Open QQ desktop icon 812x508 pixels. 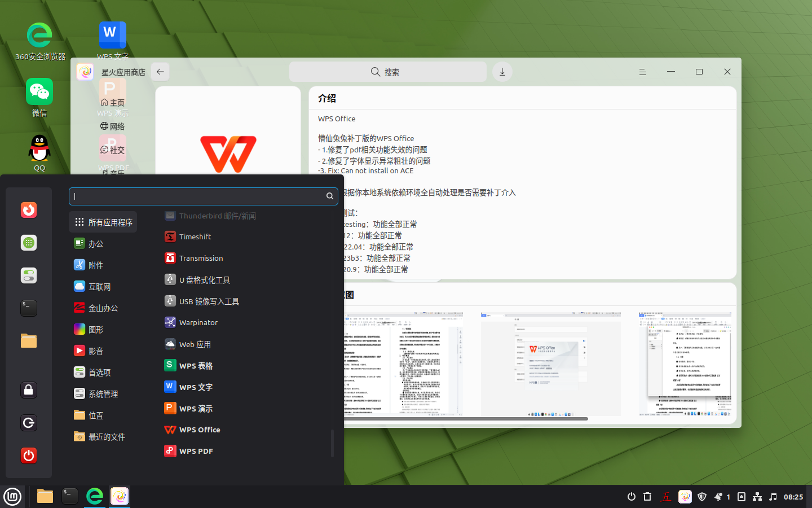coord(39,152)
